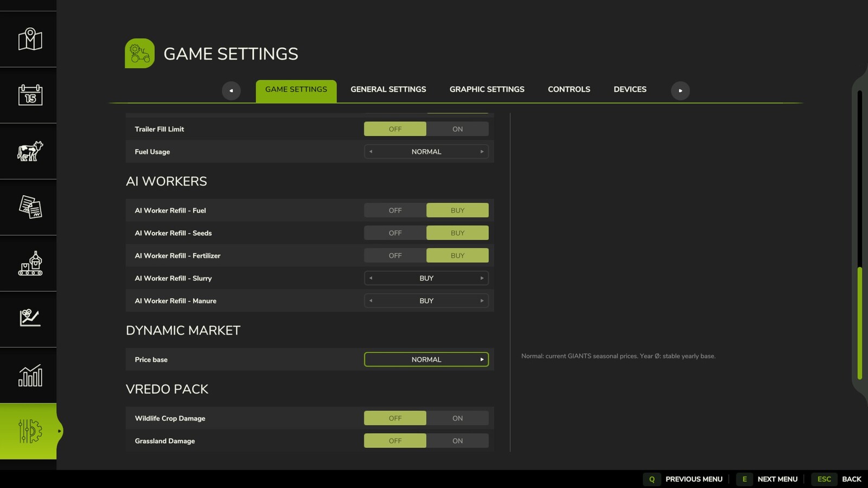Turn Wildlife Crop Damage OFF
The height and width of the screenshot is (488, 868).
(395, 418)
